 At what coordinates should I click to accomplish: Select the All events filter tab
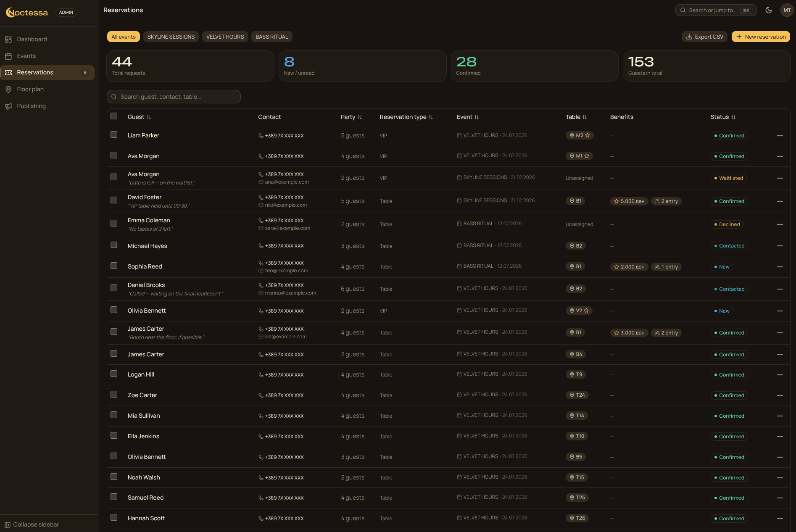tap(124, 37)
